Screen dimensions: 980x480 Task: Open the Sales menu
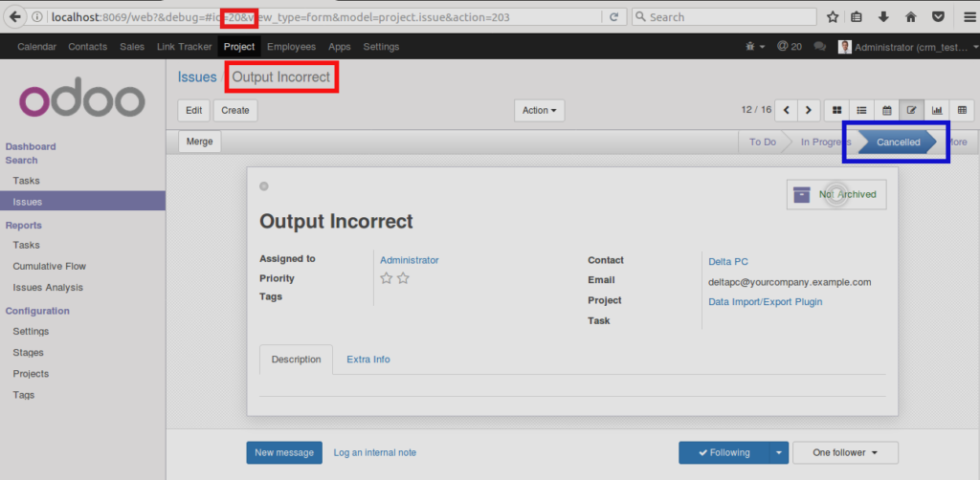click(x=132, y=47)
